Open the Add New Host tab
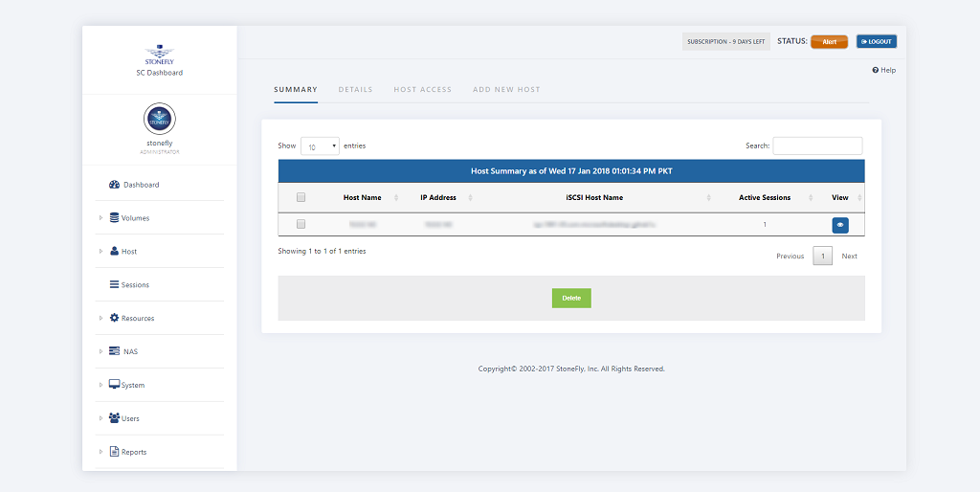Screen dimensions: 980x492 tap(506, 90)
